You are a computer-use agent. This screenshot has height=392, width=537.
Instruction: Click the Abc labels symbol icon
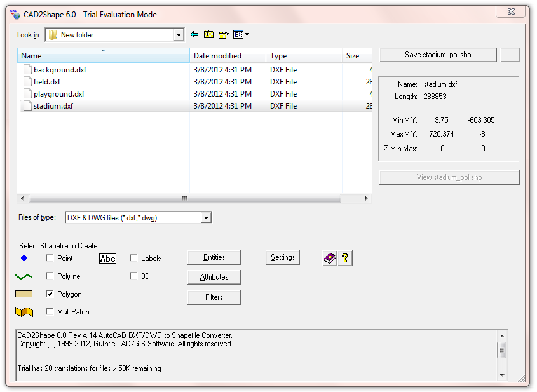click(x=107, y=259)
